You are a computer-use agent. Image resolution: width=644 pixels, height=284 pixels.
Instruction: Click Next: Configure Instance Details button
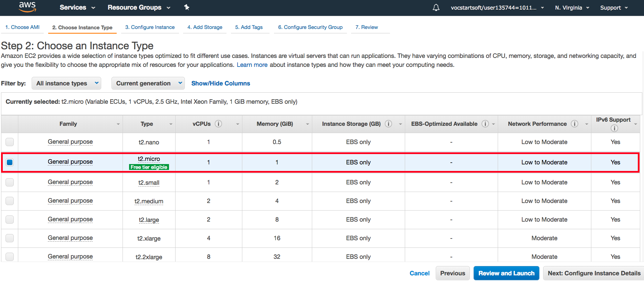(594, 273)
